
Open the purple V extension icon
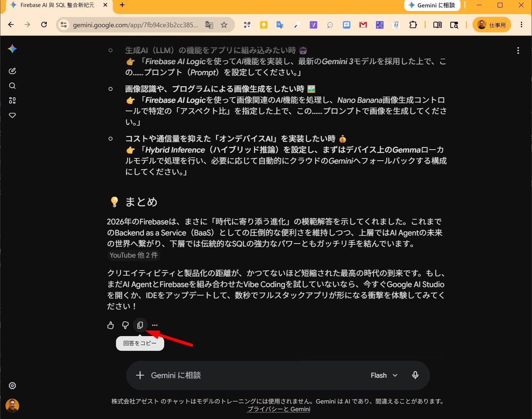point(313,25)
